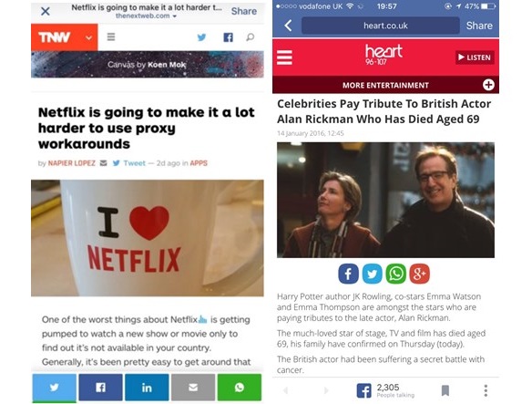
Task: Tap the Facebook icon in TNW header
Action: (x=228, y=37)
